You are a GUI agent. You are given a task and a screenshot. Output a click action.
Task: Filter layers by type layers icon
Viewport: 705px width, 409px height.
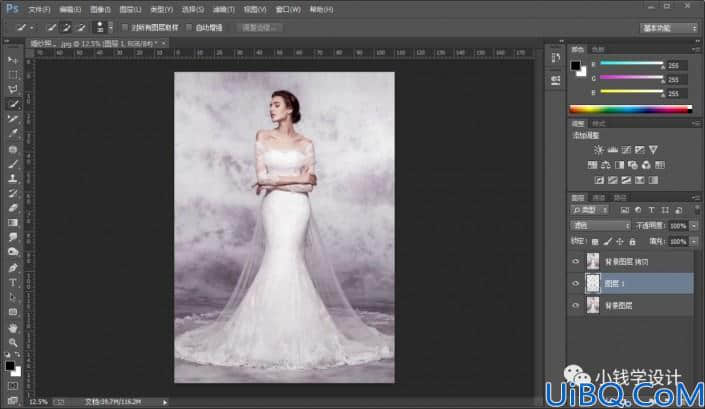click(651, 210)
